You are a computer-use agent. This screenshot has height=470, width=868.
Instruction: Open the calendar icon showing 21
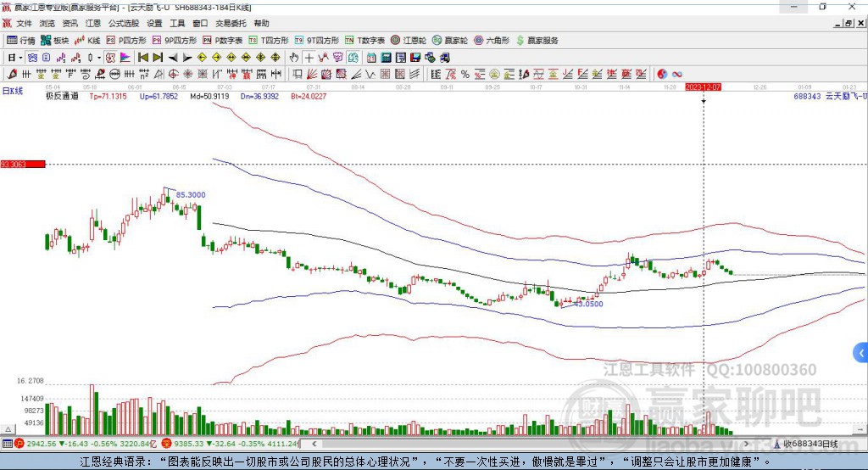pyautogui.click(x=371, y=58)
